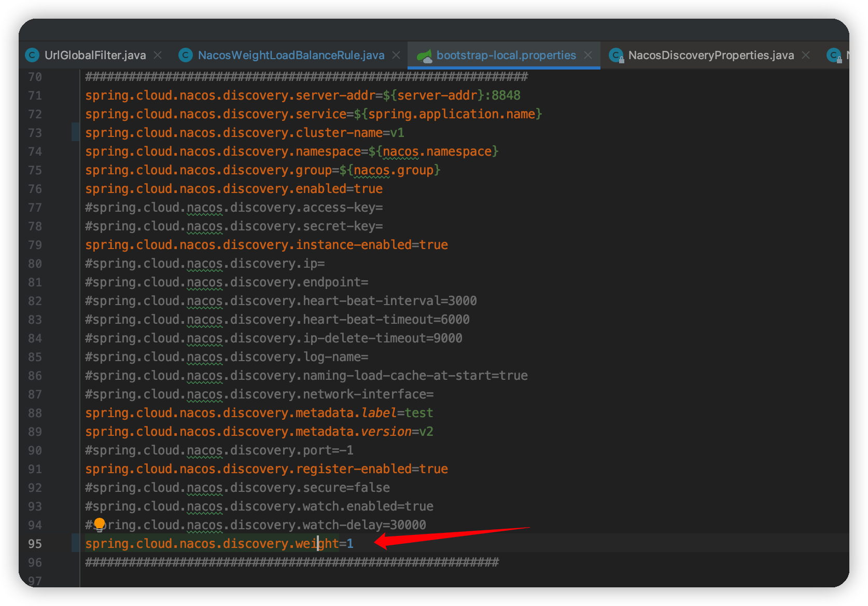Image resolution: width=868 pixels, height=606 pixels.
Task: Close the NacosDiscoveryProperties.java tab
Action: point(806,55)
